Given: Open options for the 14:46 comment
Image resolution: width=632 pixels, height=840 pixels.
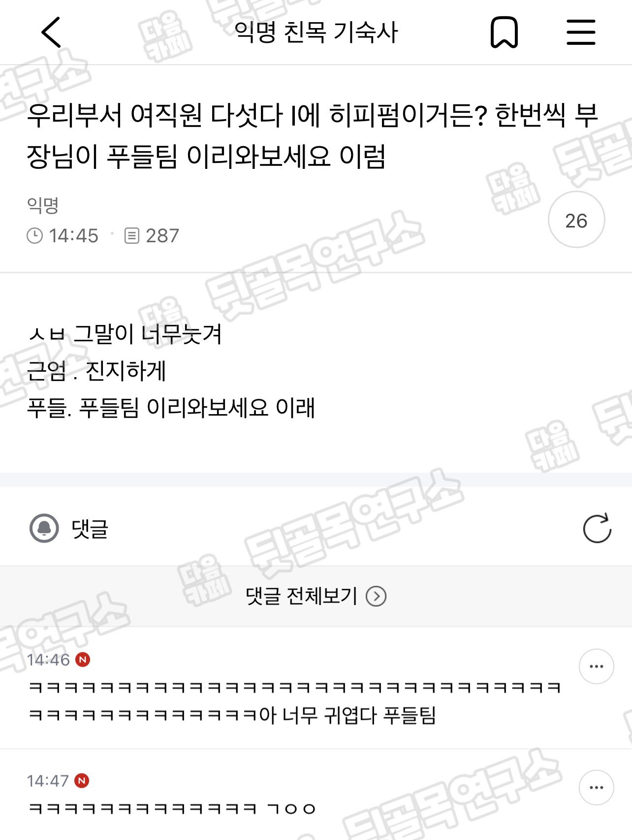Looking at the screenshot, I should (596, 666).
